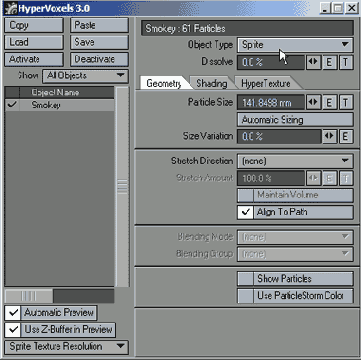Click the Dissolve arrow slider button
Viewport: 361px width, 360px height.
[x=313, y=62]
